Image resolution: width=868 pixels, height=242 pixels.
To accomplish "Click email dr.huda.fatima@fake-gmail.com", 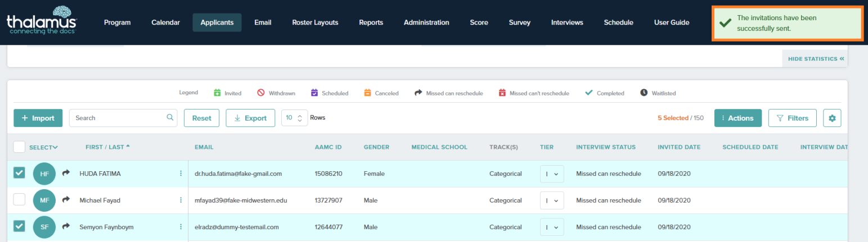I will coord(238,173).
